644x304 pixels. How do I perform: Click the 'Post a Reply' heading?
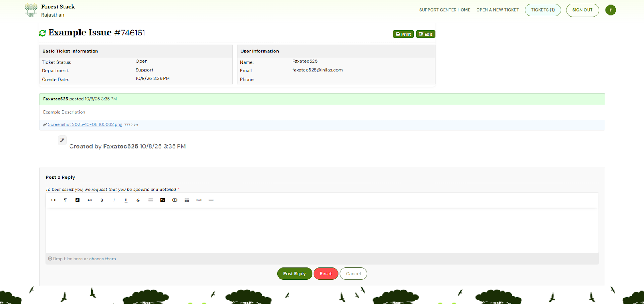tap(60, 178)
